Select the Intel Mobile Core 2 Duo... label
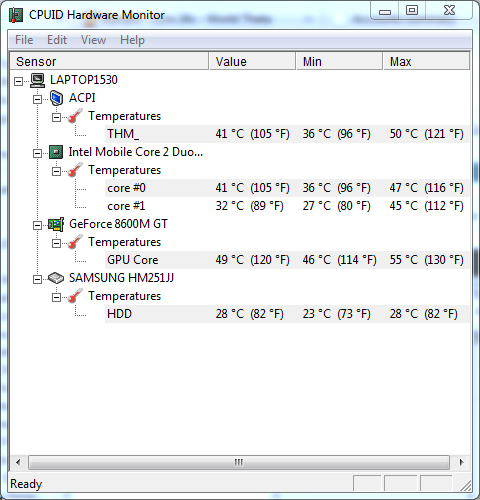480x500 pixels. click(136, 152)
